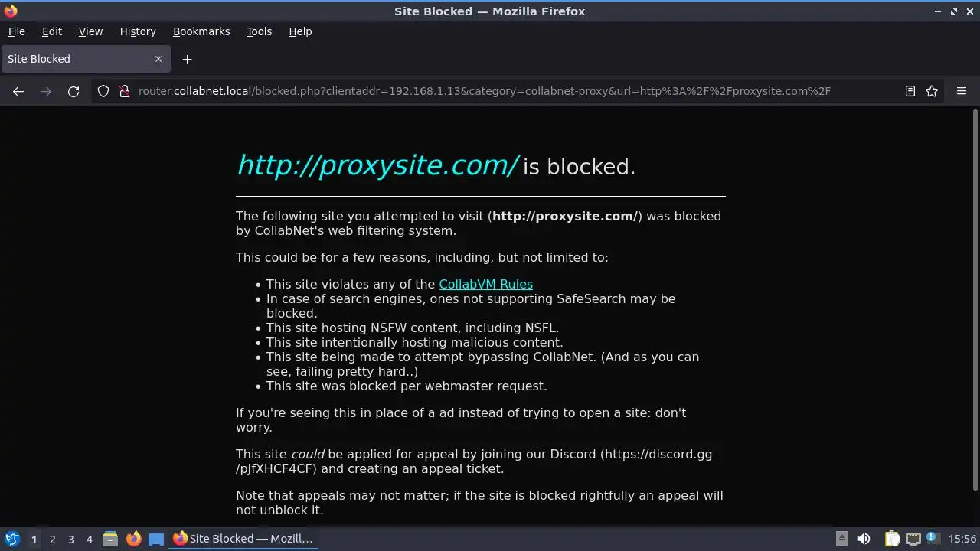This screenshot has width=980, height=551.
Task: Minimize the Firefox window
Action: point(939,11)
